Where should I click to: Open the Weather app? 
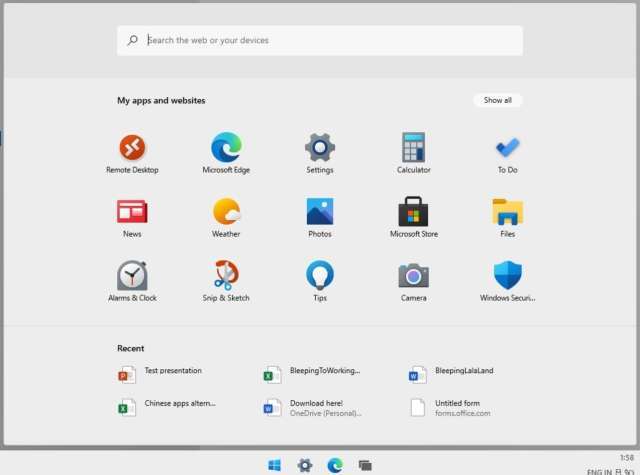click(226, 218)
